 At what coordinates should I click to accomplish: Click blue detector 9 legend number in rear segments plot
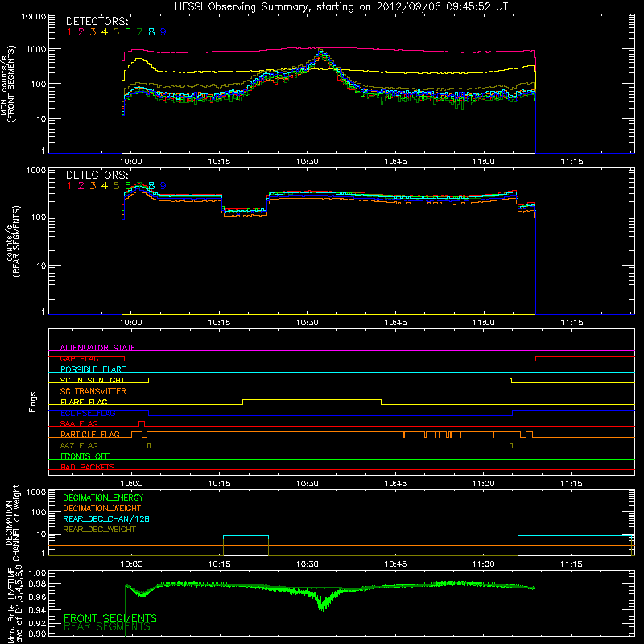tap(163, 186)
